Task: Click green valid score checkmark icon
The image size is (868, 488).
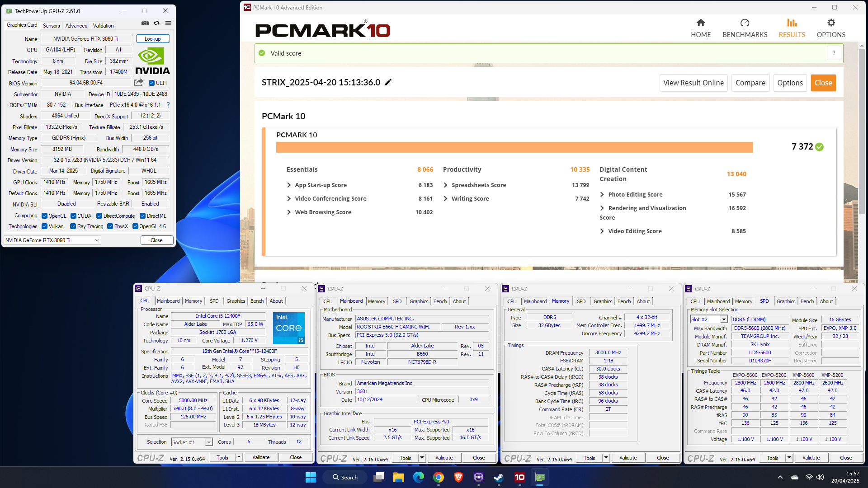Action: pyautogui.click(x=262, y=53)
